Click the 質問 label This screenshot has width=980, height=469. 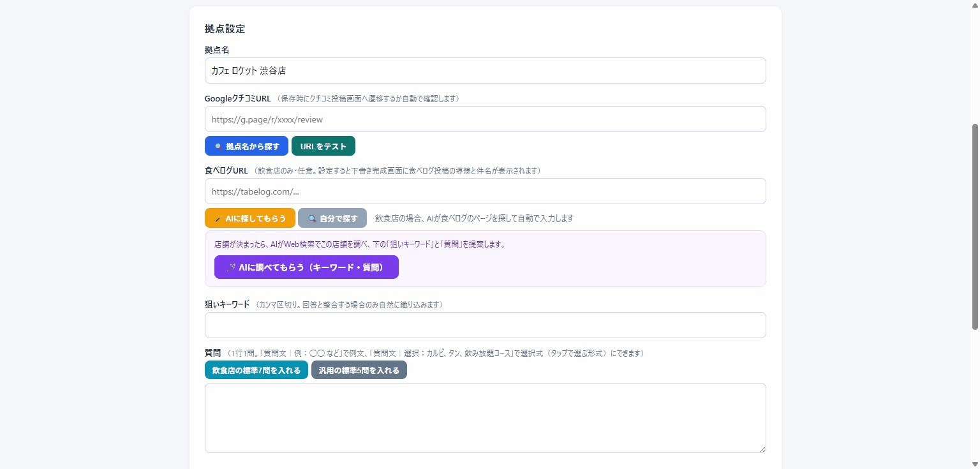click(x=212, y=353)
